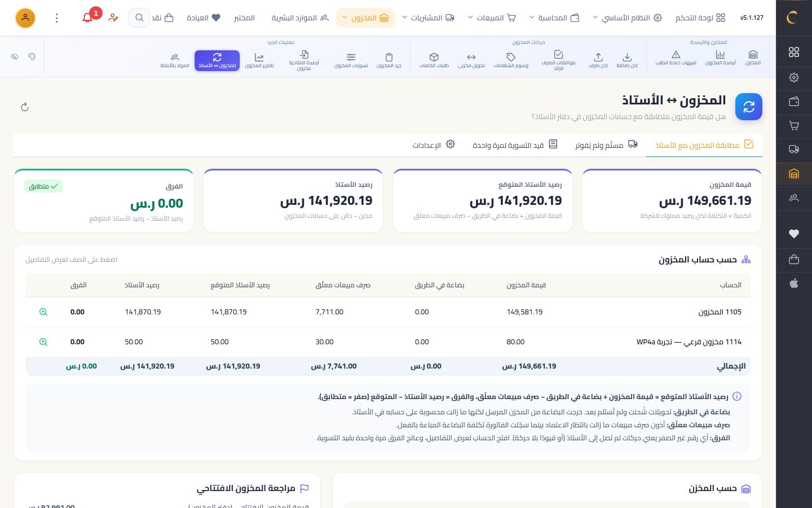
Task: Toggle the crossed-eye visibility icon
Action: pyautogui.click(x=15, y=56)
